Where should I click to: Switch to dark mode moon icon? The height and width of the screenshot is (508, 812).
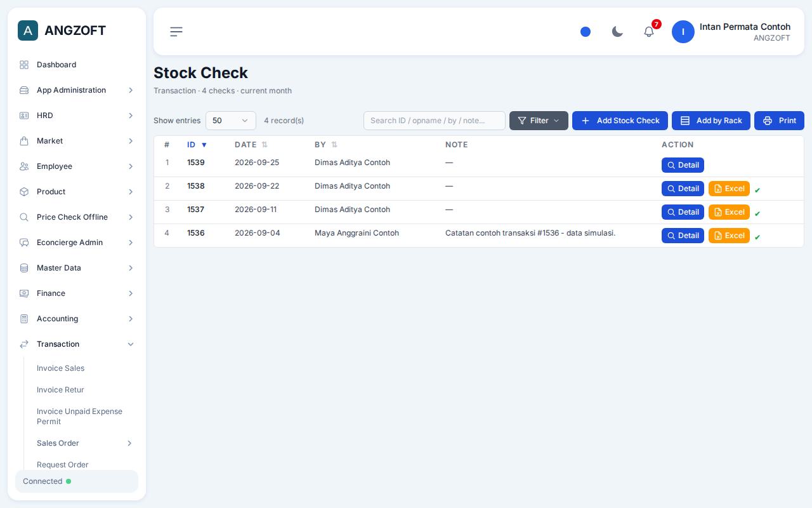(x=617, y=32)
